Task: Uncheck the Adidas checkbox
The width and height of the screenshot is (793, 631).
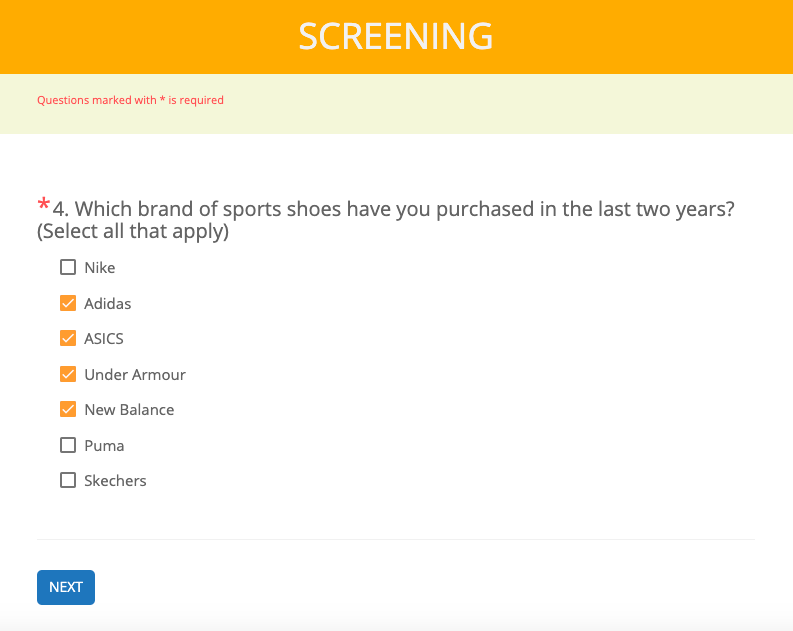Action: 68,303
